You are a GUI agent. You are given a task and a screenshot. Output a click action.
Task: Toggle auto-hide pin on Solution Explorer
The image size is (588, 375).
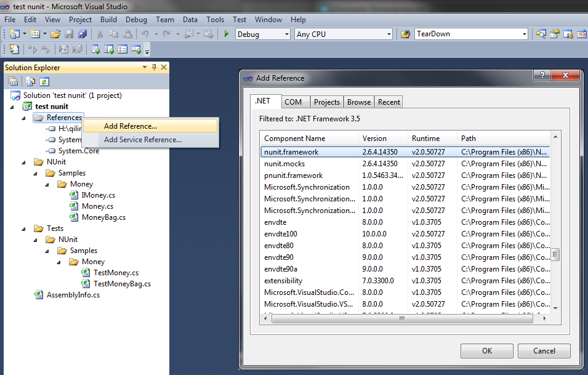click(154, 67)
